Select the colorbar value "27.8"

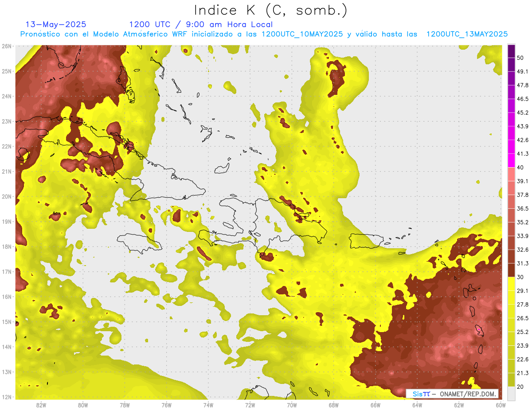click(x=522, y=305)
